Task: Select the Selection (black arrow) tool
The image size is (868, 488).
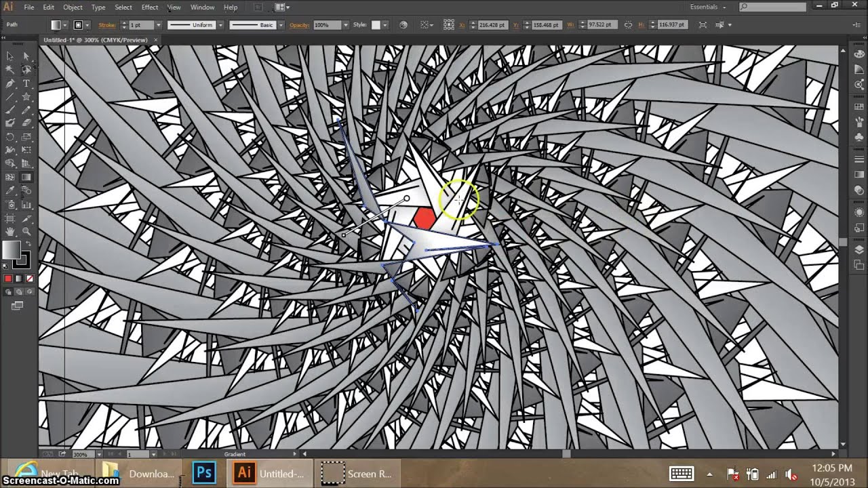Action: click(10, 56)
